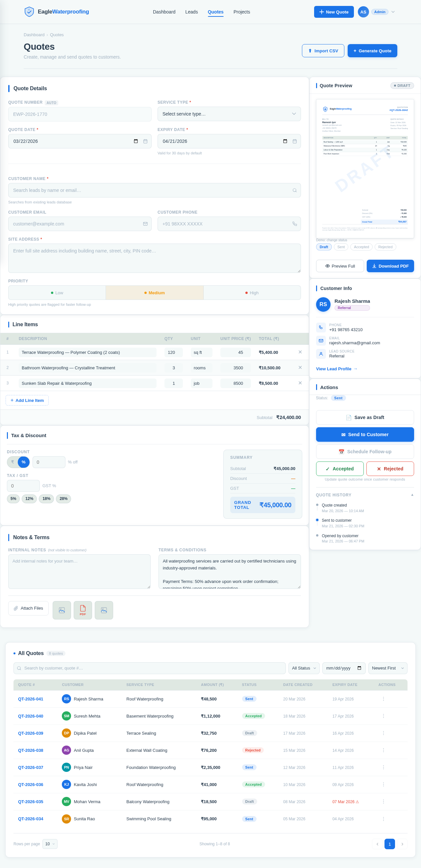Open the Projects nav tab

tap(241, 12)
